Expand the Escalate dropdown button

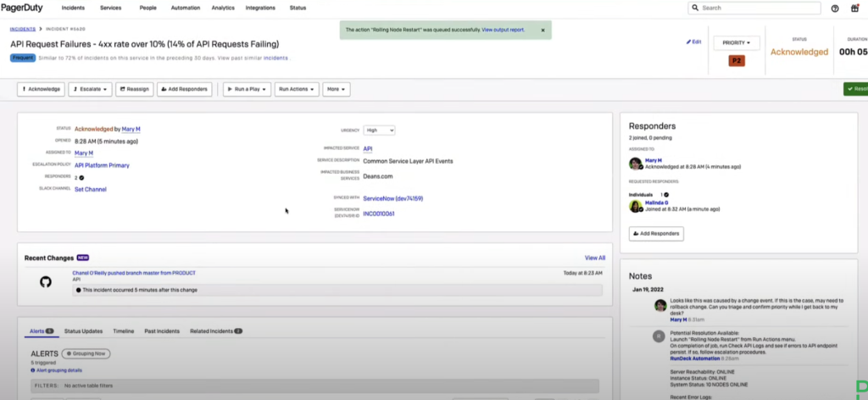point(91,89)
